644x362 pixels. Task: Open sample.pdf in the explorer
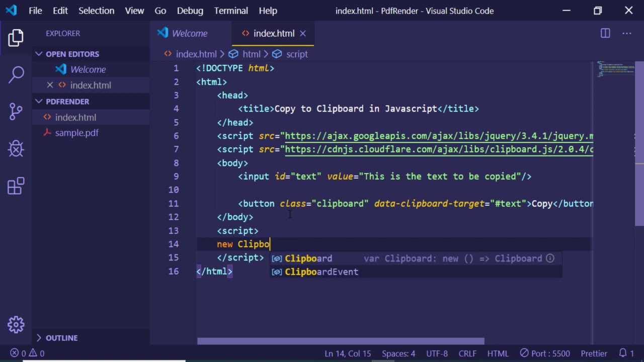click(x=76, y=133)
